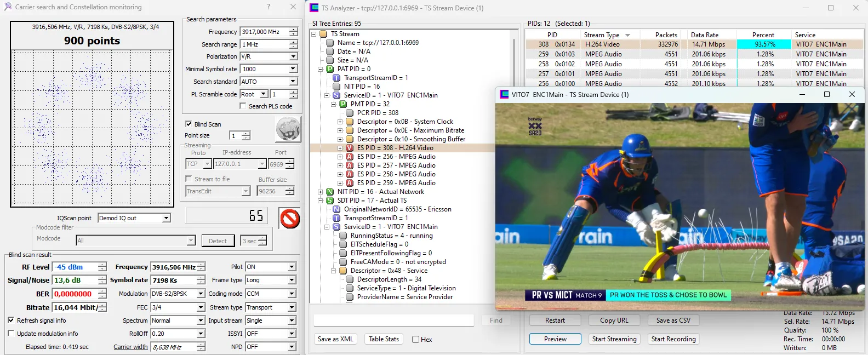
Task: Click the Frequency search input field
Action: [264, 32]
